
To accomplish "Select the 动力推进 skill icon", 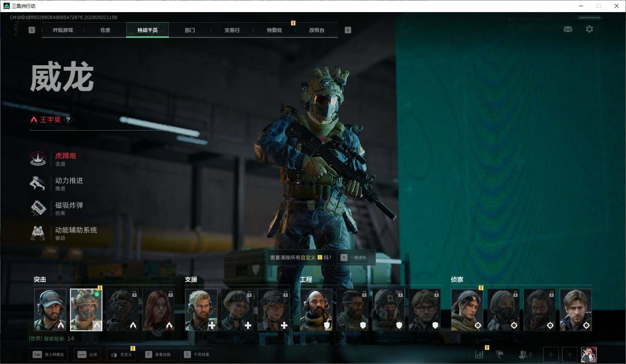I will [x=38, y=184].
